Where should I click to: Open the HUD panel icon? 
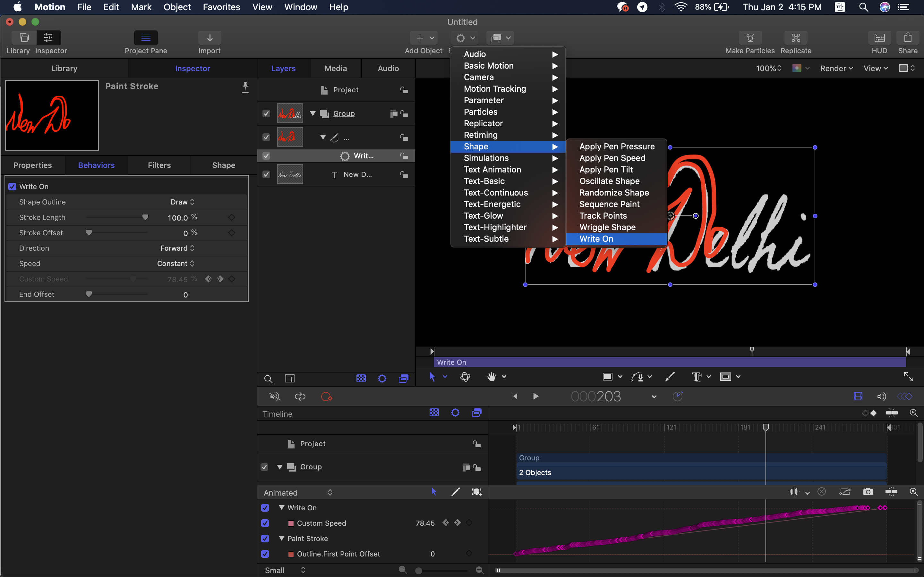coord(879,38)
